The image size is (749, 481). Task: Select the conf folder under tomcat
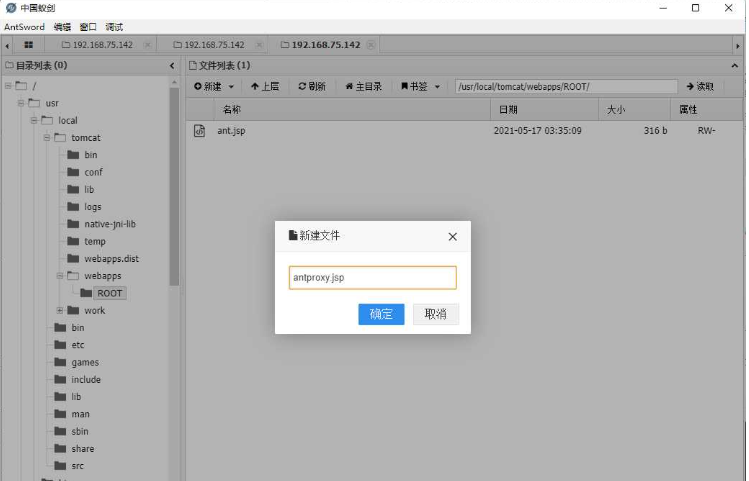pyautogui.click(x=93, y=172)
